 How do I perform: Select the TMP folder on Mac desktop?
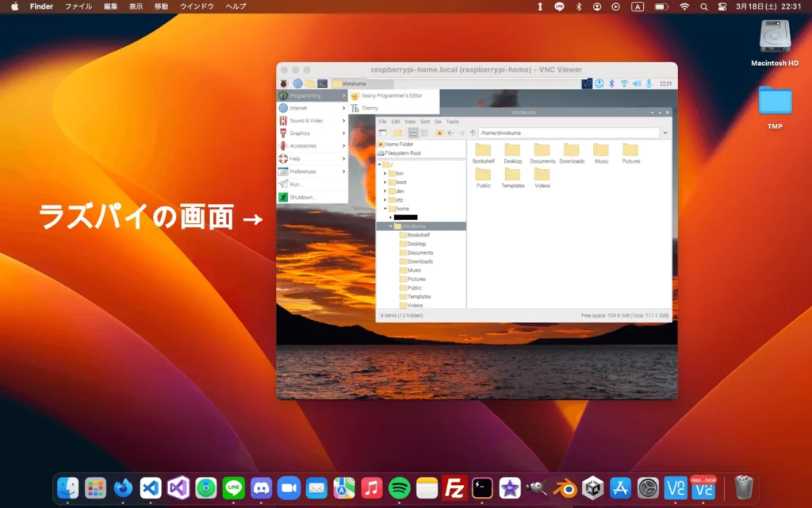coord(775,108)
